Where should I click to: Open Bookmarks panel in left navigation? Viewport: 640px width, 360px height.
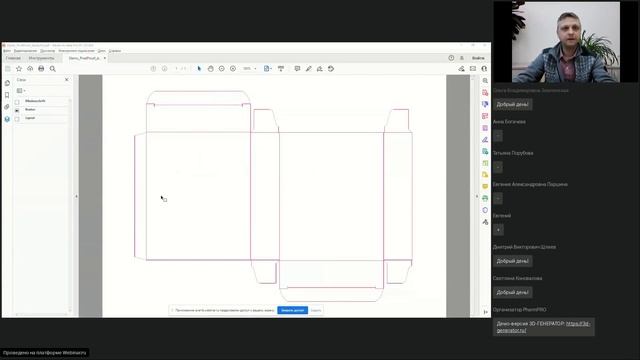pyautogui.click(x=7, y=95)
